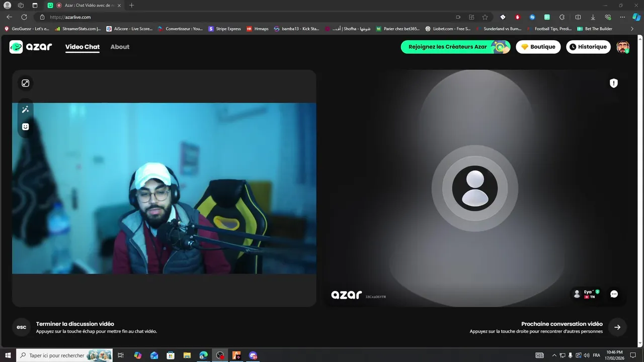Screen dimensions: 644x362
Task: Open the browser downloads icon
Action: [593, 17]
